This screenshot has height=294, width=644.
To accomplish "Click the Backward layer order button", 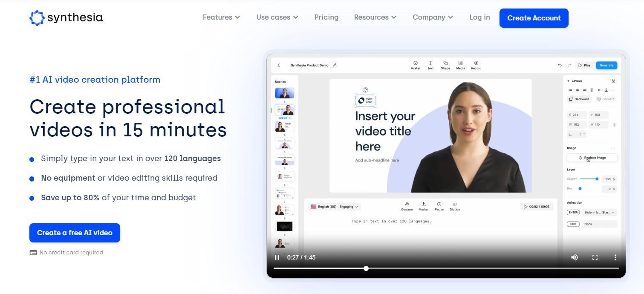I will pyautogui.click(x=579, y=99).
